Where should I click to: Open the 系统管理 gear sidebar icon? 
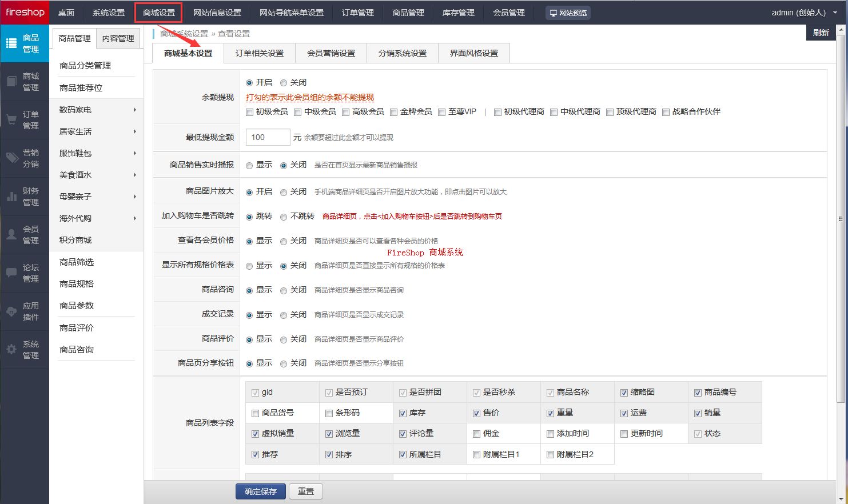pos(11,349)
